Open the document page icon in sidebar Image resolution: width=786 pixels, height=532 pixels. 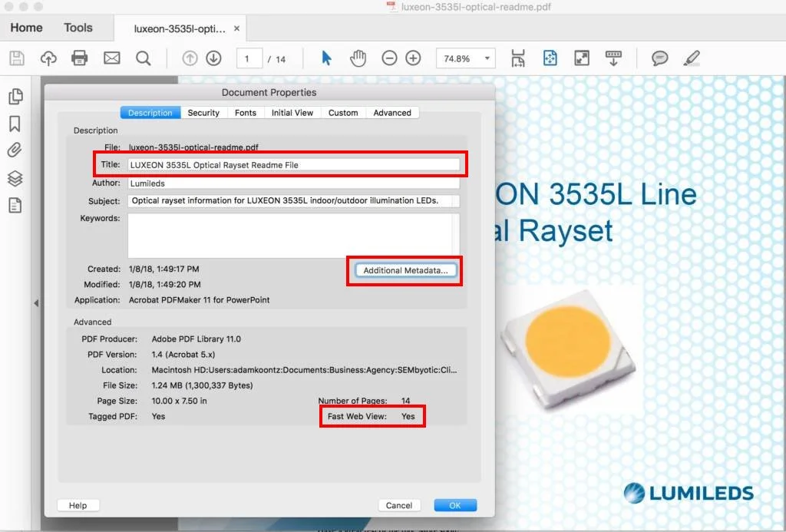pyautogui.click(x=15, y=205)
